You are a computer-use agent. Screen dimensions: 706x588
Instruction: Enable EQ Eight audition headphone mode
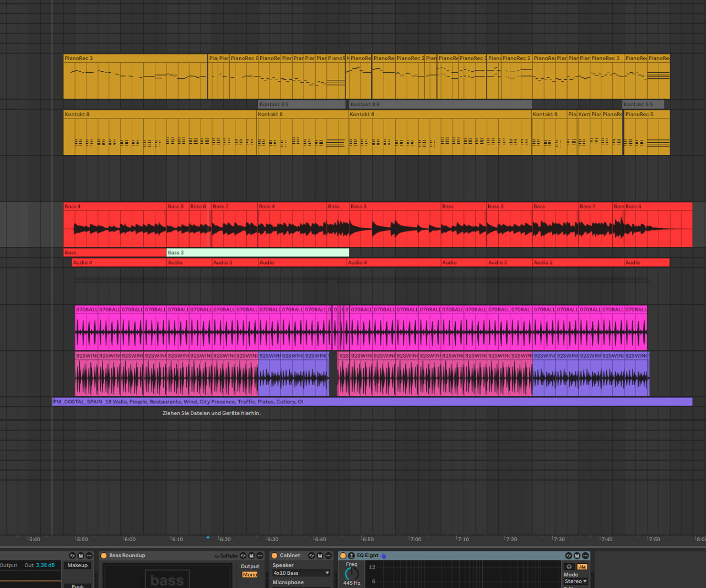click(x=569, y=567)
